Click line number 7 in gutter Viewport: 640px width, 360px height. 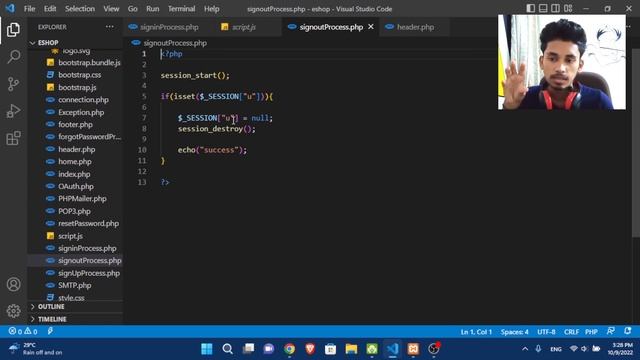(144, 118)
